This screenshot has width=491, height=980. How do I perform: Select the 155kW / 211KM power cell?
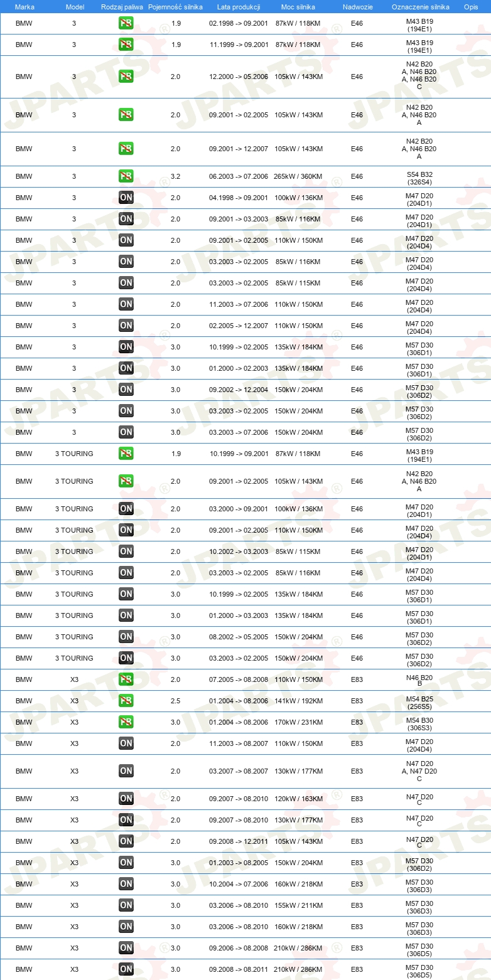click(298, 905)
